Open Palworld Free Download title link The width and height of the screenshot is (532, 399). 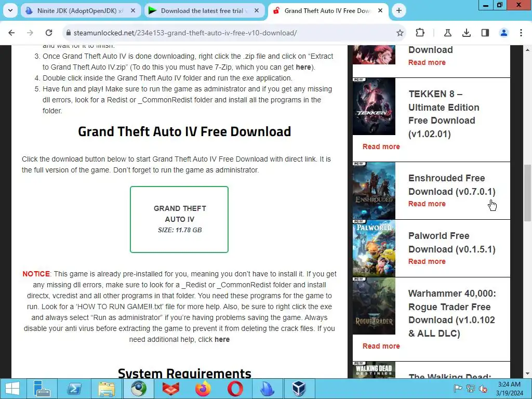[x=451, y=242]
